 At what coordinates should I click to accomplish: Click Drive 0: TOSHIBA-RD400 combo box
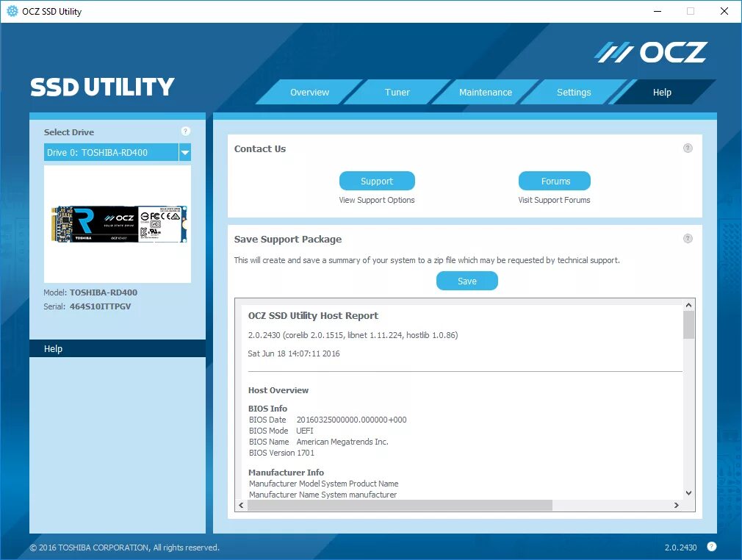118,152
